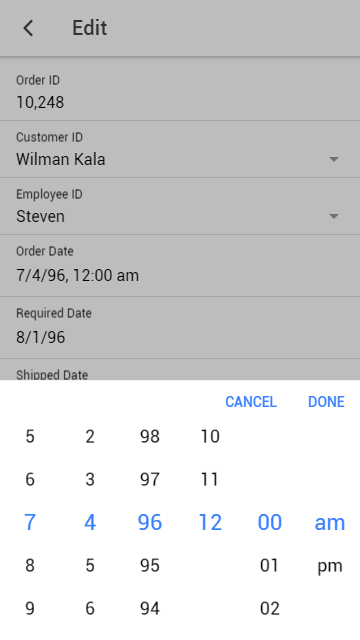Pick day 5 below selected 4

(90, 566)
